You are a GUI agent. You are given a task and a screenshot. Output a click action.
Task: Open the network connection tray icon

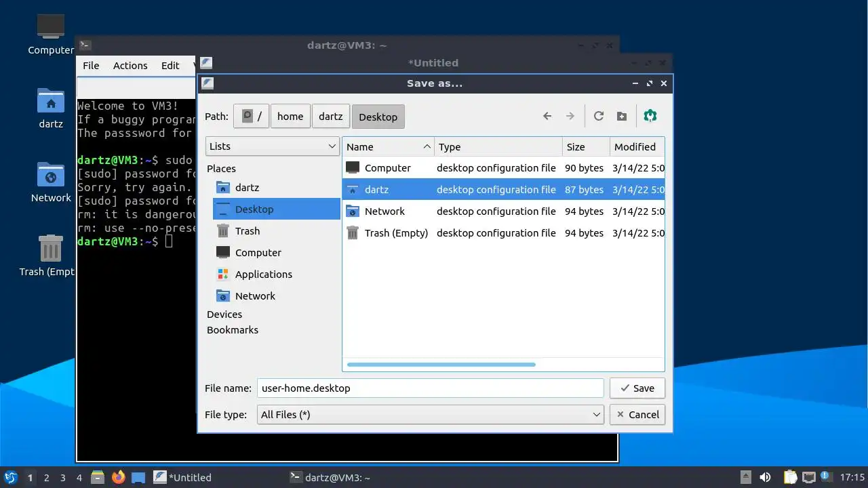point(808,477)
